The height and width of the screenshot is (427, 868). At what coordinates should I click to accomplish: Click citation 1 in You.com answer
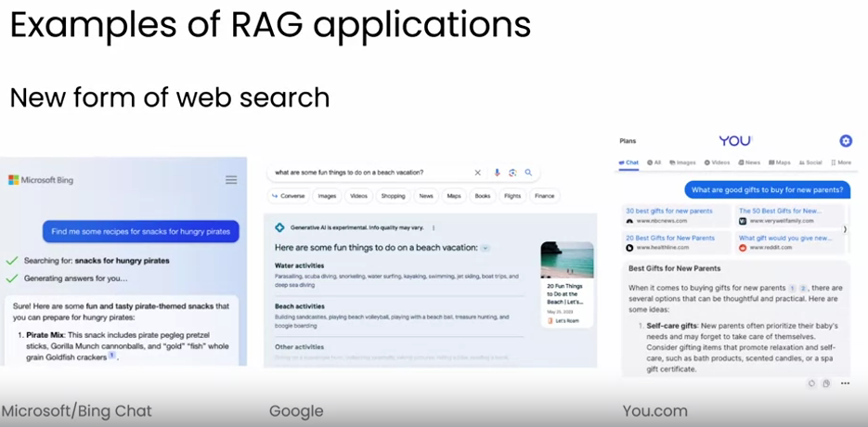(792, 288)
